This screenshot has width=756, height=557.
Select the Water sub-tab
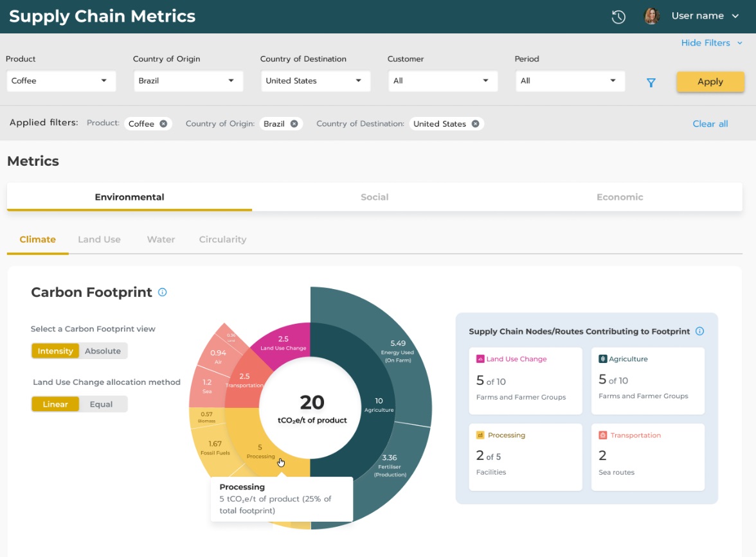160,239
